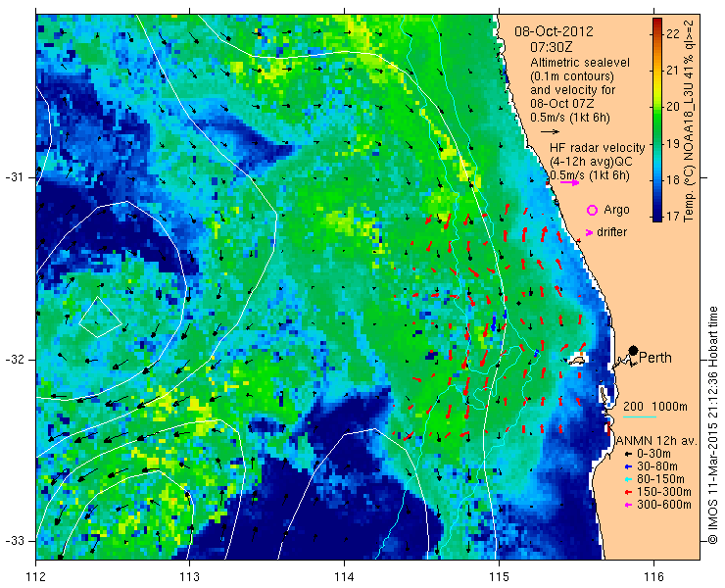Click the magenta Argo circle legend symbol
This screenshot has width=725, height=588.
pos(592,211)
